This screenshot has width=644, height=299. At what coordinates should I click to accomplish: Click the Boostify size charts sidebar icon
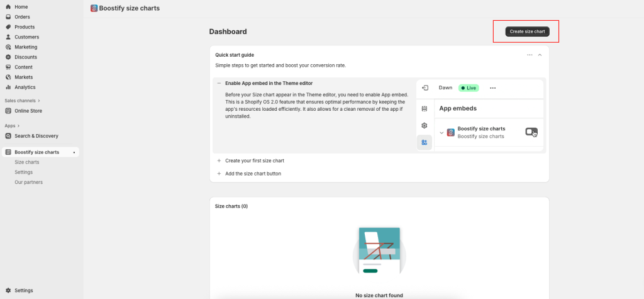click(x=8, y=152)
